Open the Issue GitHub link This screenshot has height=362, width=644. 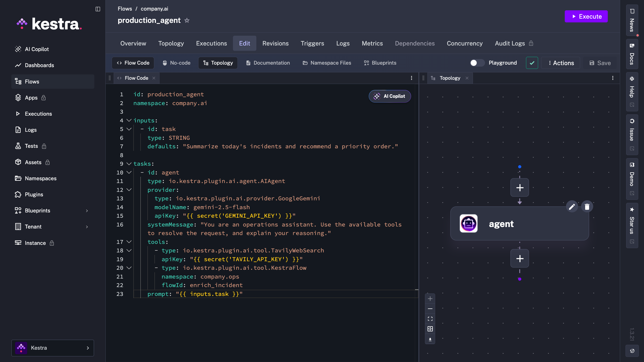[632, 134]
